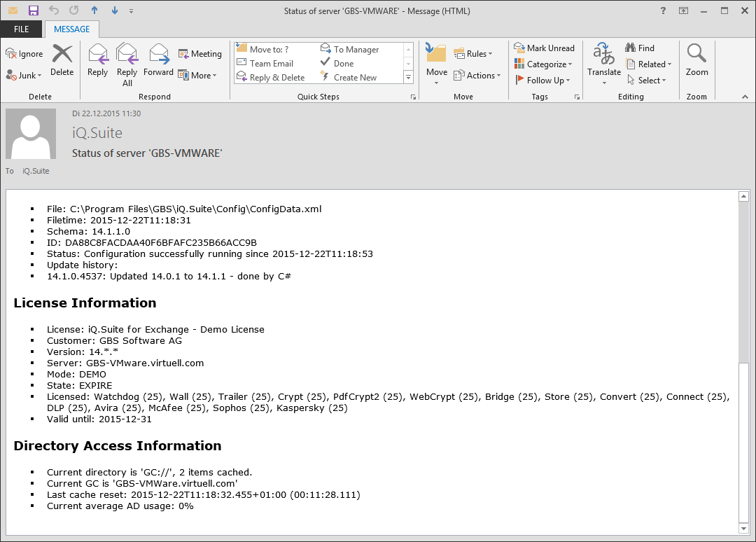The width and height of the screenshot is (756, 542).
Task: Open the FILE tab
Action: pos(21,29)
